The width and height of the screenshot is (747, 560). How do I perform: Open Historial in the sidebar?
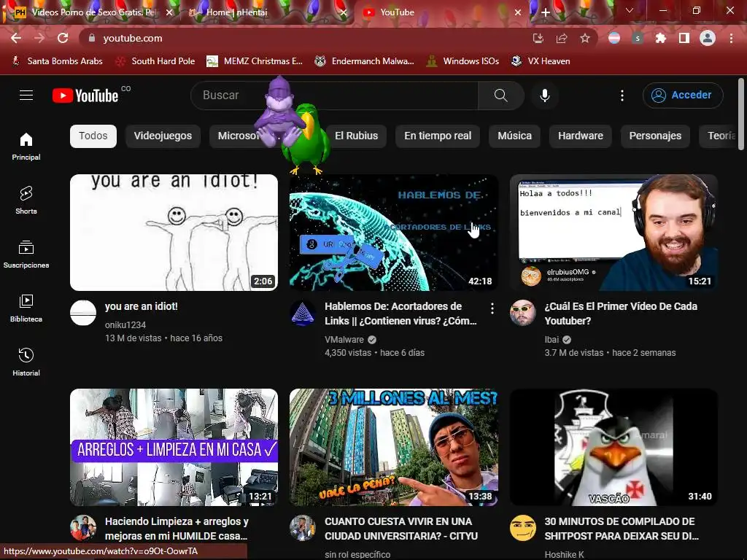click(26, 362)
